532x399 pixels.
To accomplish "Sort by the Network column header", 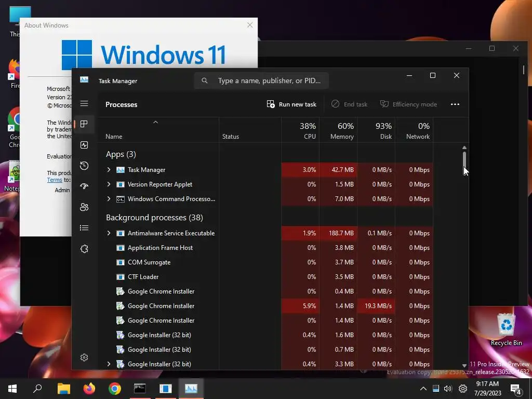I will (x=414, y=131).
